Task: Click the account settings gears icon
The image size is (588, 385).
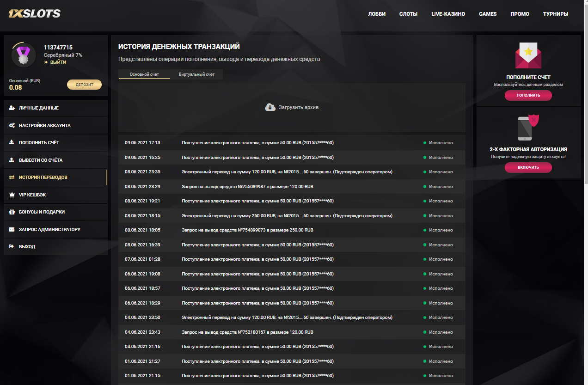Action: click(x=12, y=125)
